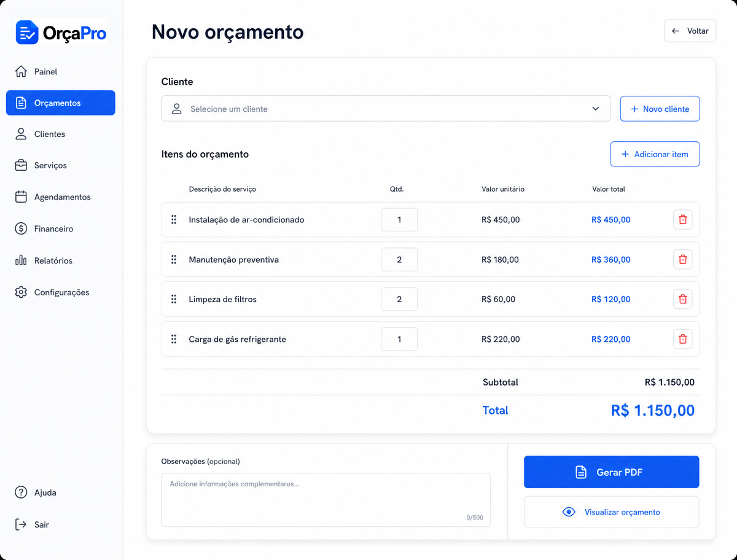Click the OrçaPro logo icon
The height and width of the screenshot is (560, 737).
point(27,32)
